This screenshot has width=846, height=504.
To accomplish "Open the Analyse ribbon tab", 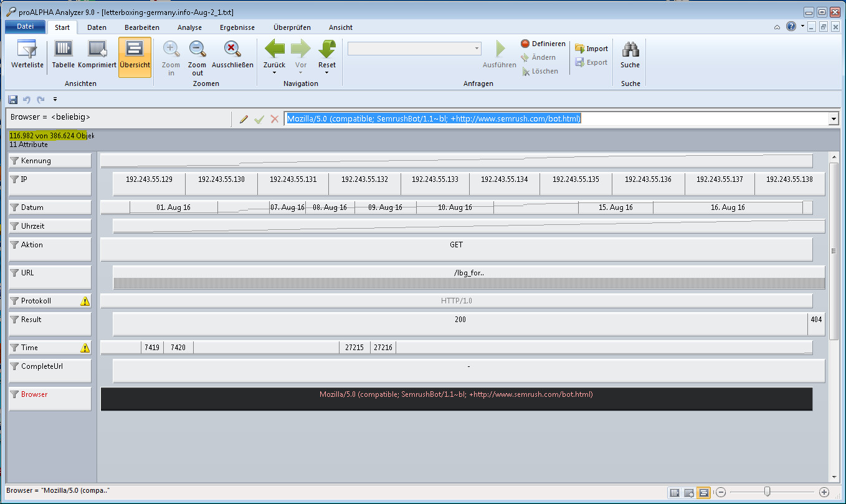I will [x=189, y=27].
